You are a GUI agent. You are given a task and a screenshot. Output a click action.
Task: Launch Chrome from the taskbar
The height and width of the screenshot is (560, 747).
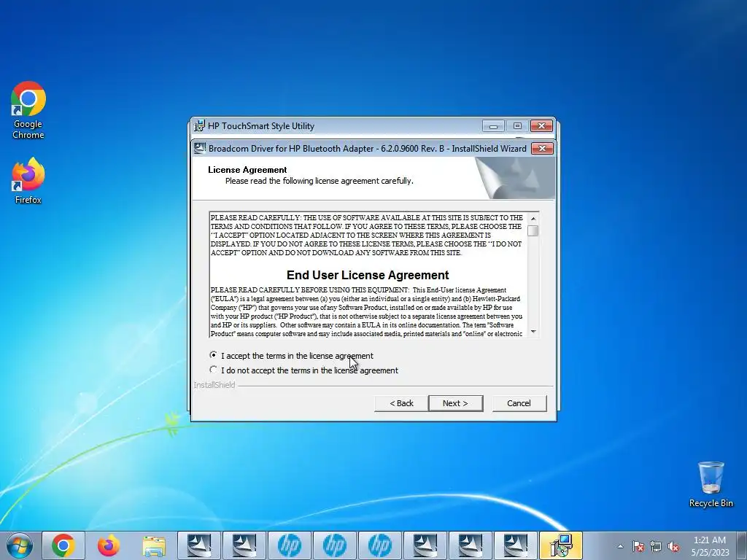[x=63, y=545]
